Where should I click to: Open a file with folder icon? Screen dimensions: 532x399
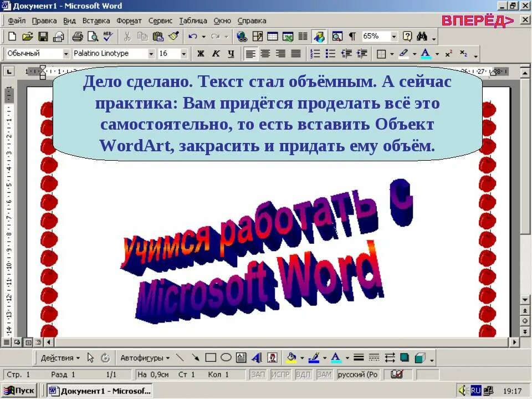tap(28, 37)
